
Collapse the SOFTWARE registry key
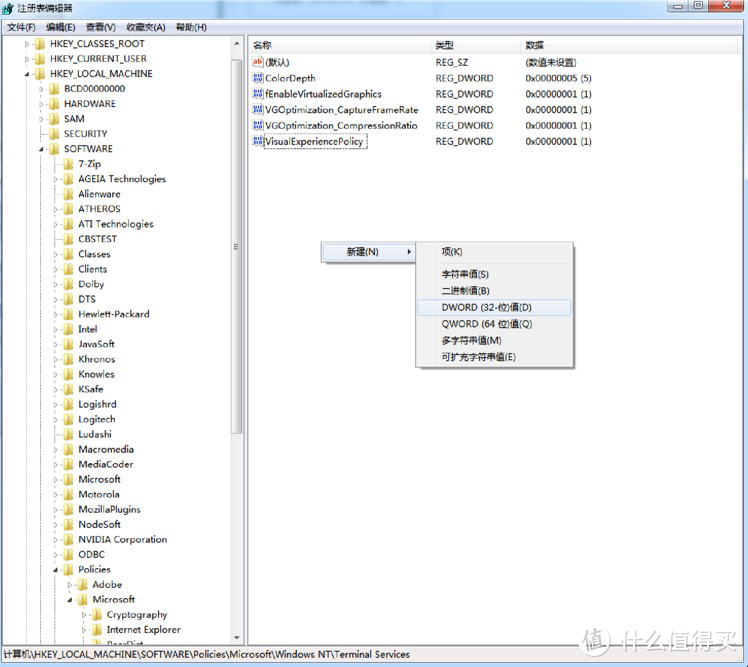(42, 149)
